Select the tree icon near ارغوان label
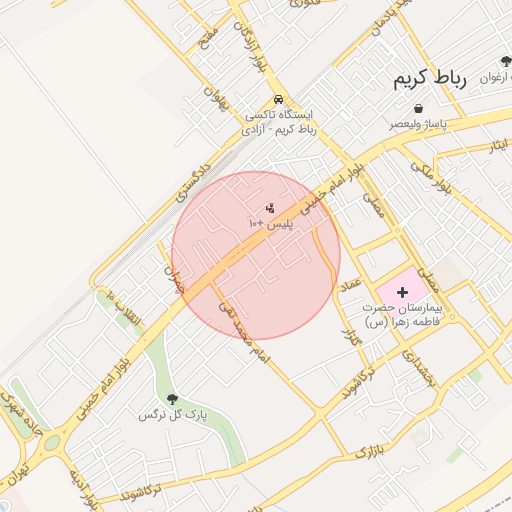This screenshot has height=512, width=512. click(506, 61)
